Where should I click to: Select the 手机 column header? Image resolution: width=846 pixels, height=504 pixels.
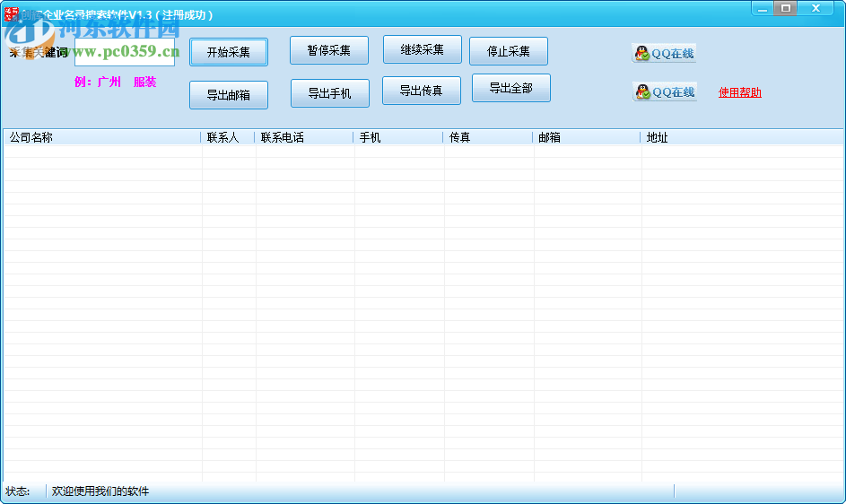398,137
